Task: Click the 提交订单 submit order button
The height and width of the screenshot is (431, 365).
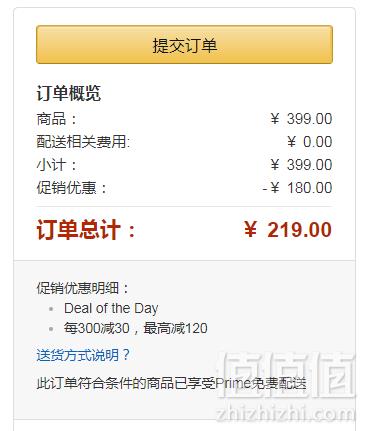Action: [184, 44]
